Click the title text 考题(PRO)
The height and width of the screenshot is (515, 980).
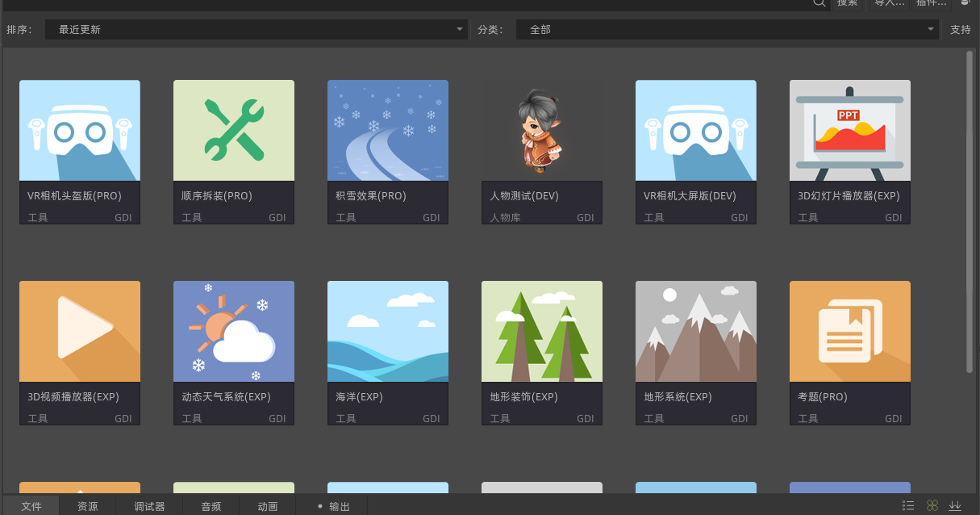[x=823, y=397]
